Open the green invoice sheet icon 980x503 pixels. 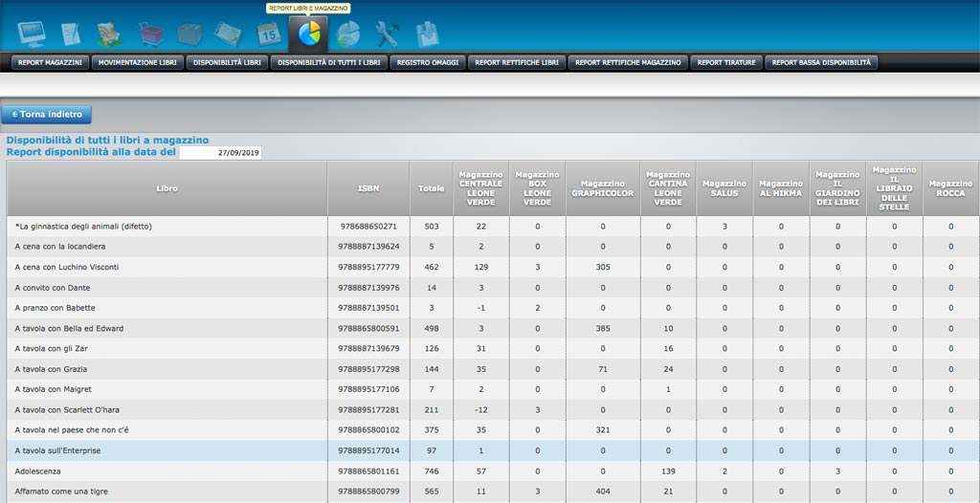coord(228,34)
